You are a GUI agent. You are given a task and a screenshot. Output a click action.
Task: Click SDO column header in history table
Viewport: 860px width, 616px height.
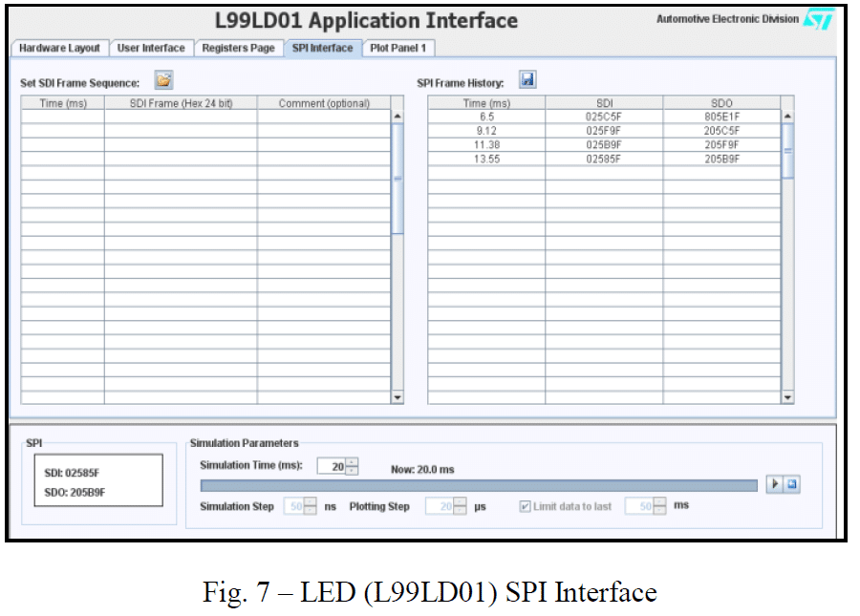pos(721,103)
